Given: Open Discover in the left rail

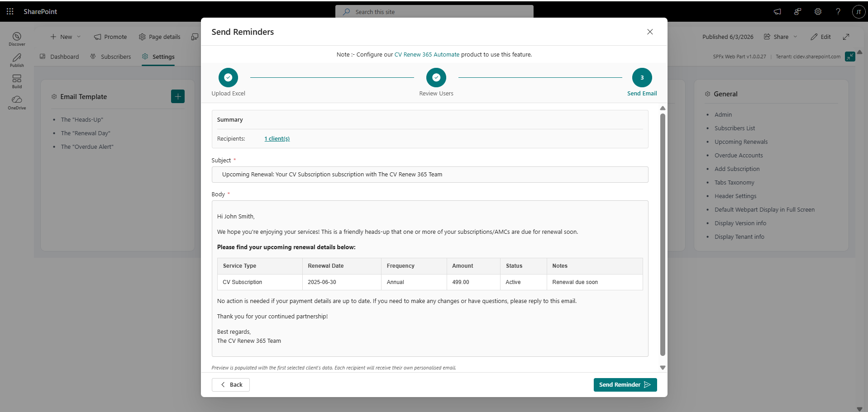Looking at the screenshot, I should pyautogui.click(x=17, y=39).
